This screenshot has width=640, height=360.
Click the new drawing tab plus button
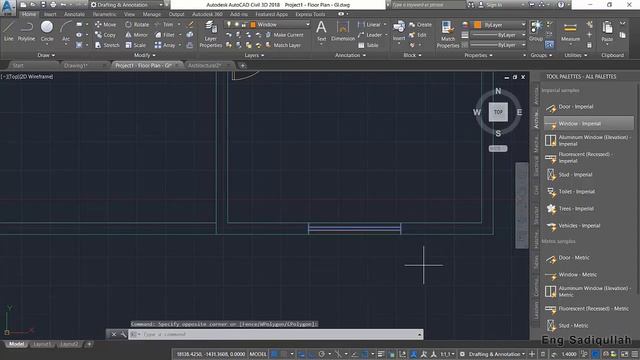(x=242, y=65)
